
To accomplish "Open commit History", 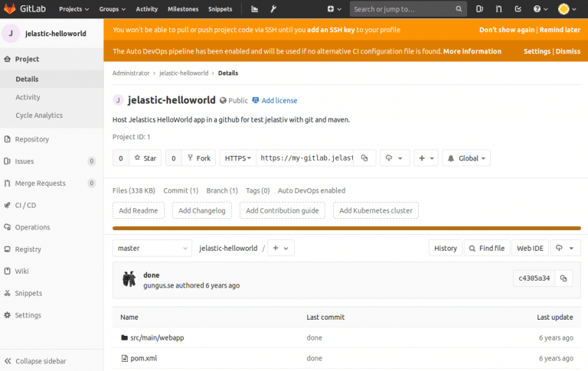I will (x=446, y=248).
